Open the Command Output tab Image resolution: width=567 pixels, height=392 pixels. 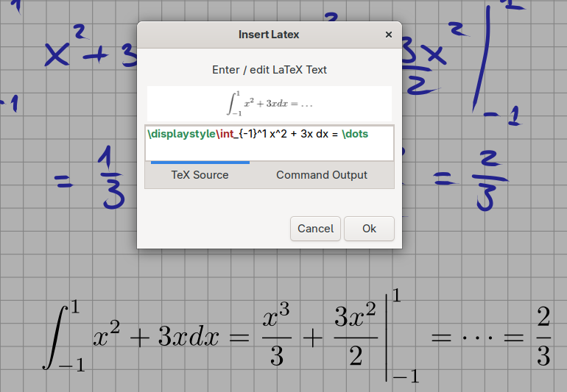(x=322, y=175)
